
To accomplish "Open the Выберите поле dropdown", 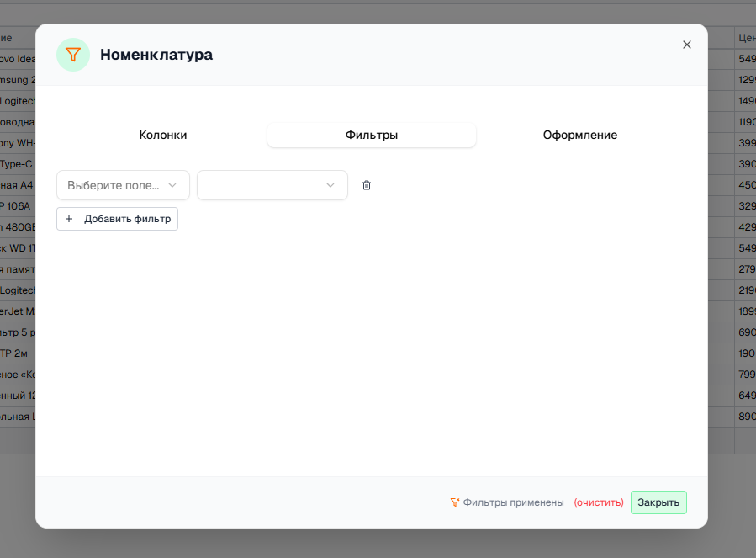I will [123, 185].
